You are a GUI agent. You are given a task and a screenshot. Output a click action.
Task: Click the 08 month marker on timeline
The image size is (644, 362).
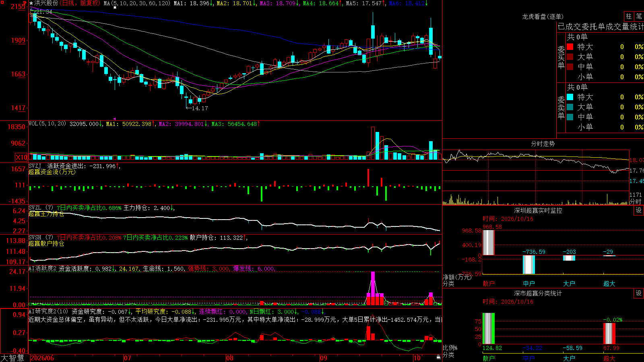230,358
